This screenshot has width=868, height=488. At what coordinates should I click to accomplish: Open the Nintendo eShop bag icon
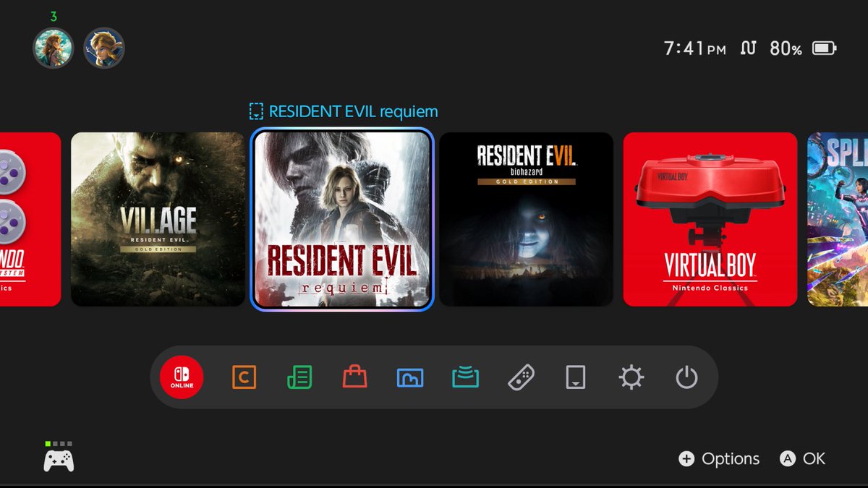point(354,377)
